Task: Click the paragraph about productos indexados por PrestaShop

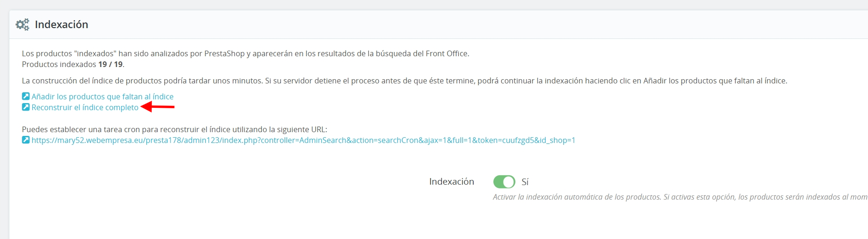Action: [246, 53]
